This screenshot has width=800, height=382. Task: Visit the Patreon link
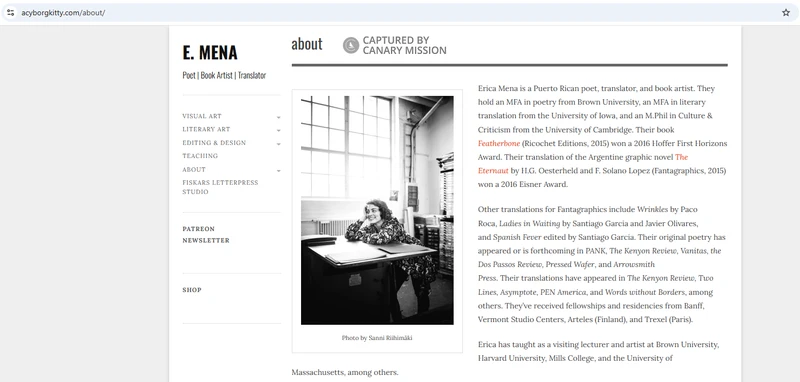pos(198,229)
